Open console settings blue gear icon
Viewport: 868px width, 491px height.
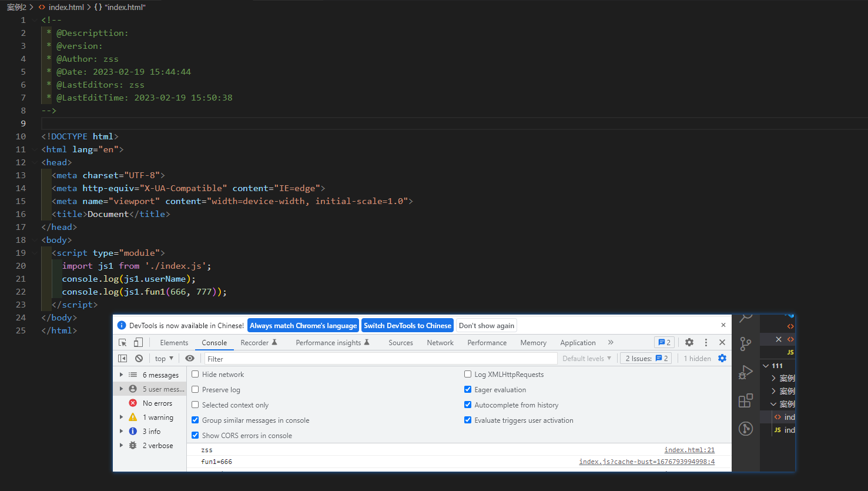click(x=722, y=358)
